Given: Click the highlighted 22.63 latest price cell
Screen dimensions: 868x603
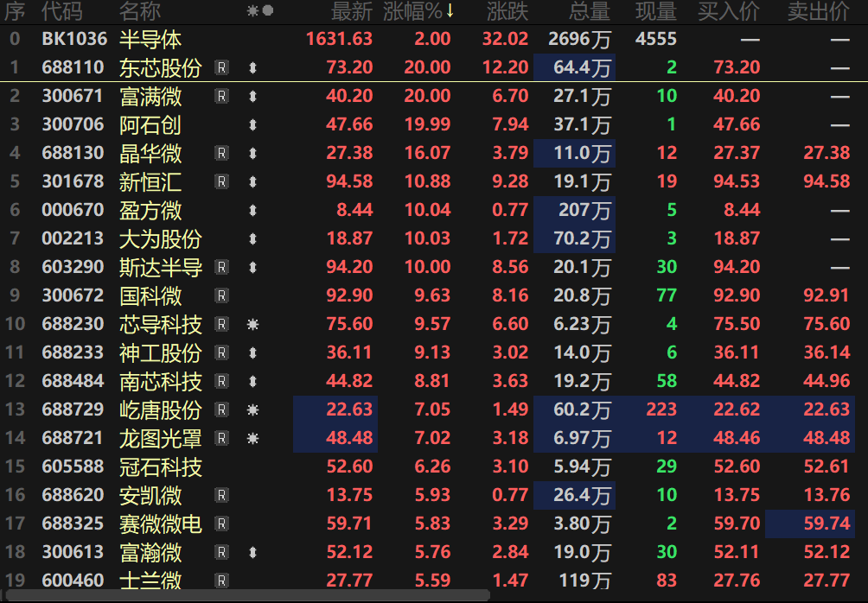Looking at the screenshot, I should coord(335,410).
